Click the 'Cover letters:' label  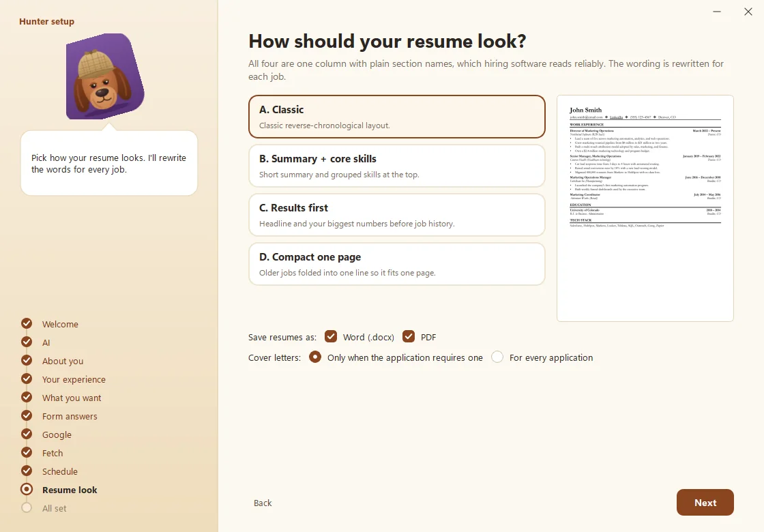click(274, 357)
